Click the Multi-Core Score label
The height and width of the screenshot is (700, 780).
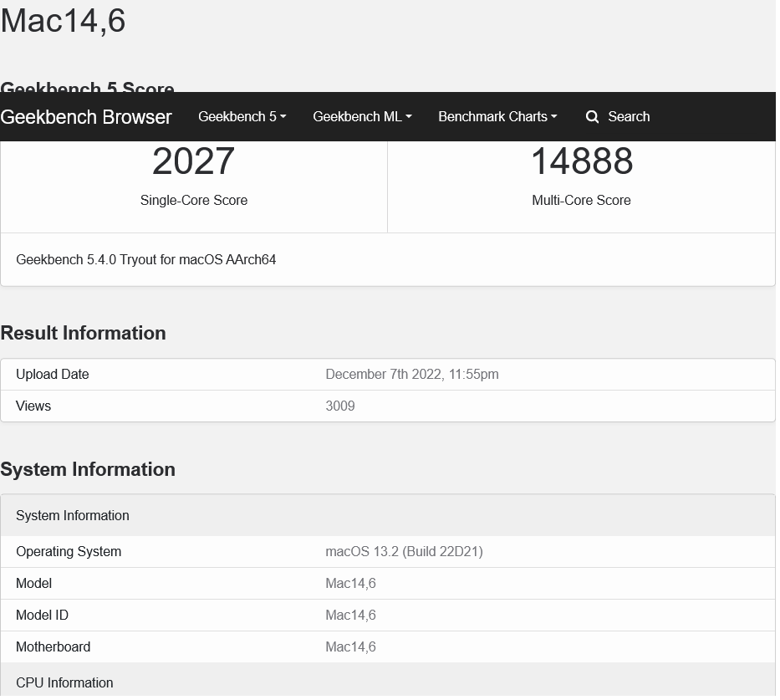[x=582, y=201]
